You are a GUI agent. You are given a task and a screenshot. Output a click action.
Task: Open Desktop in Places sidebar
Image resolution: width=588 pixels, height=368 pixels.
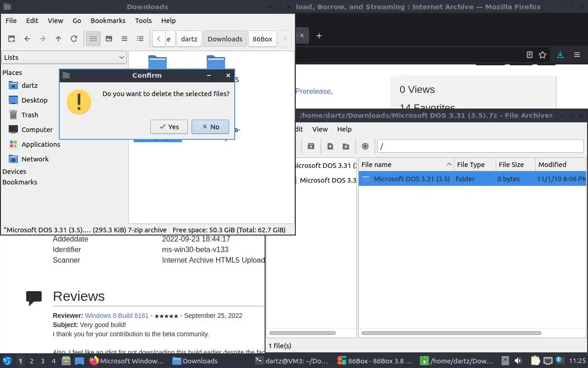pyautogui.click(x=34, y=100)
